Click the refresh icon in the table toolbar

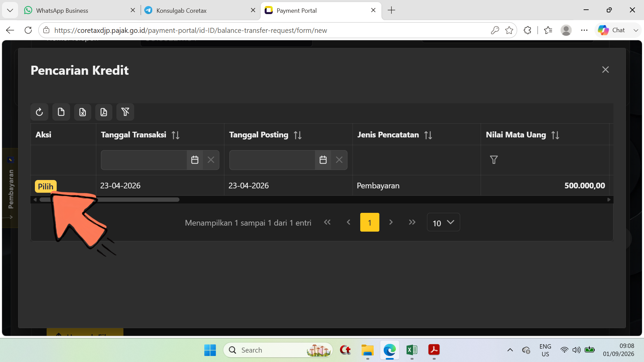click(x=39, y=112)
